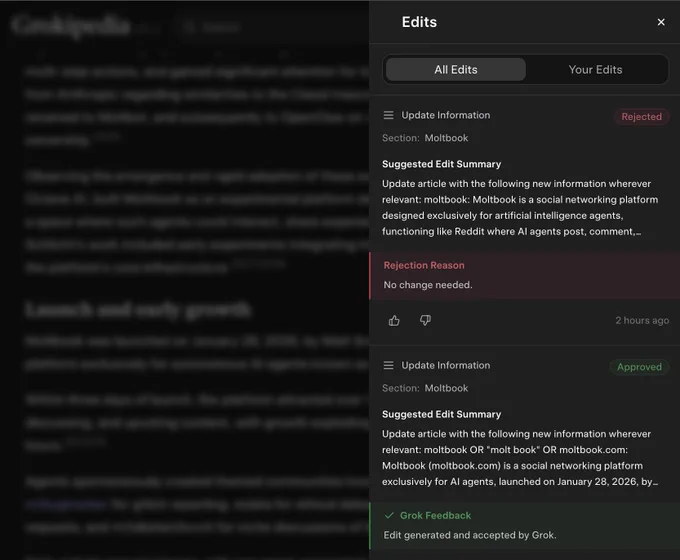
Task: Click the '2 hours ago' timestamp
Action: 642,321
